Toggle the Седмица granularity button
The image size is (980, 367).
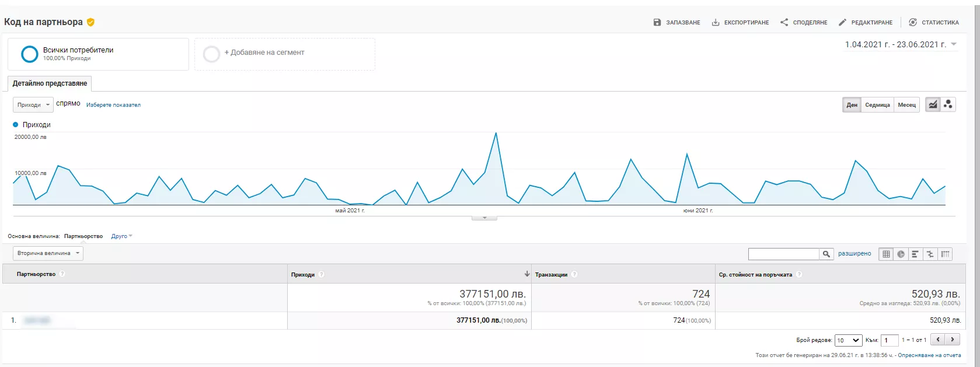click(877, 104)
